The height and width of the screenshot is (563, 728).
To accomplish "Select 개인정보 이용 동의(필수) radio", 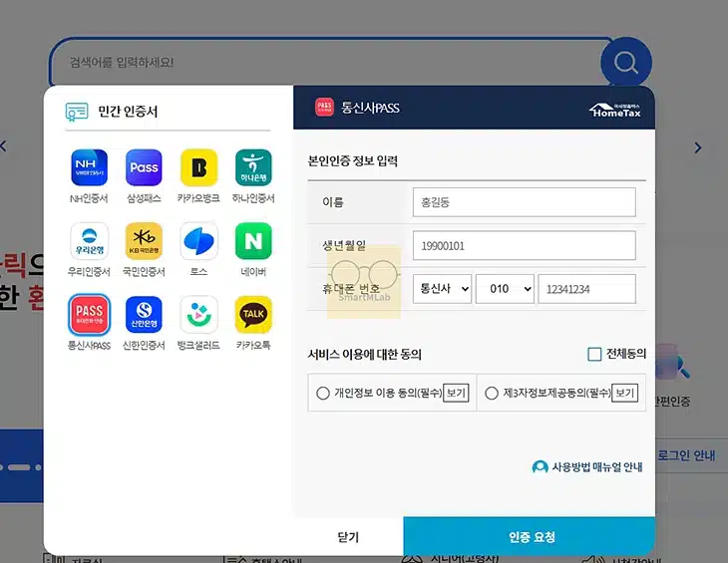I will [323, 394].
